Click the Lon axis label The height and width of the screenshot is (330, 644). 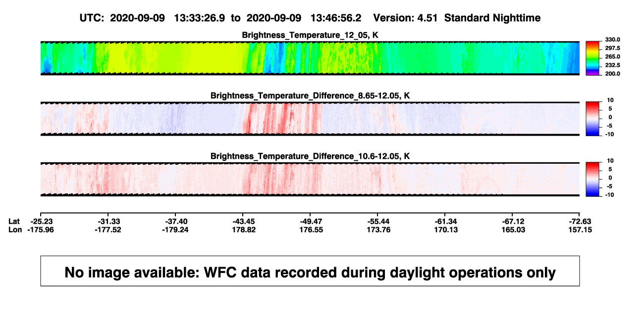(x=15, y=230)
